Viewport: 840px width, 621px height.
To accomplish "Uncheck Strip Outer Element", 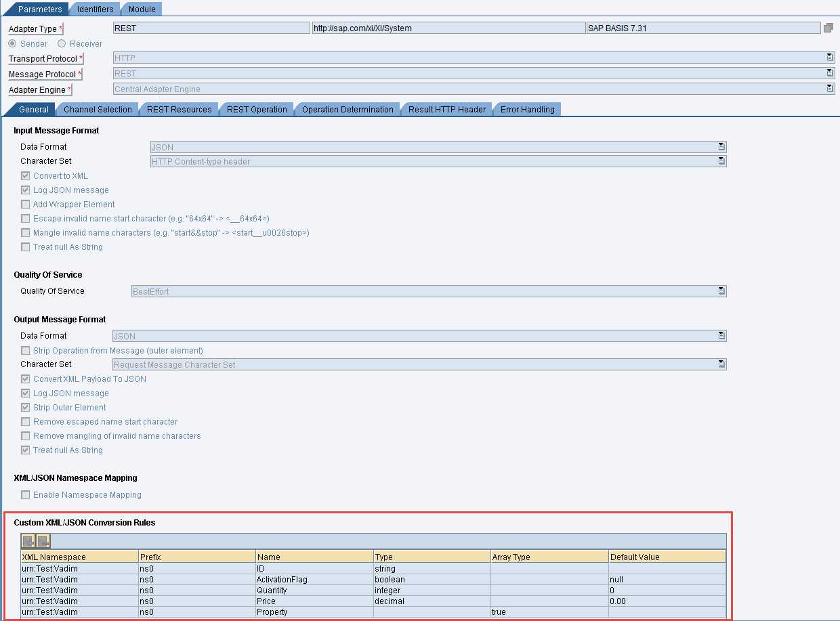I will tap(25, 407).
